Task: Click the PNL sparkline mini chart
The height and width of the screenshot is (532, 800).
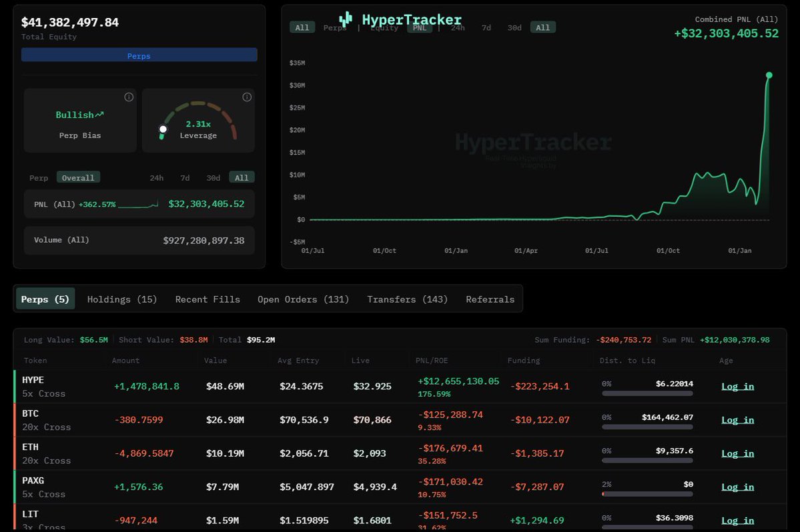Action: point(138,205)
